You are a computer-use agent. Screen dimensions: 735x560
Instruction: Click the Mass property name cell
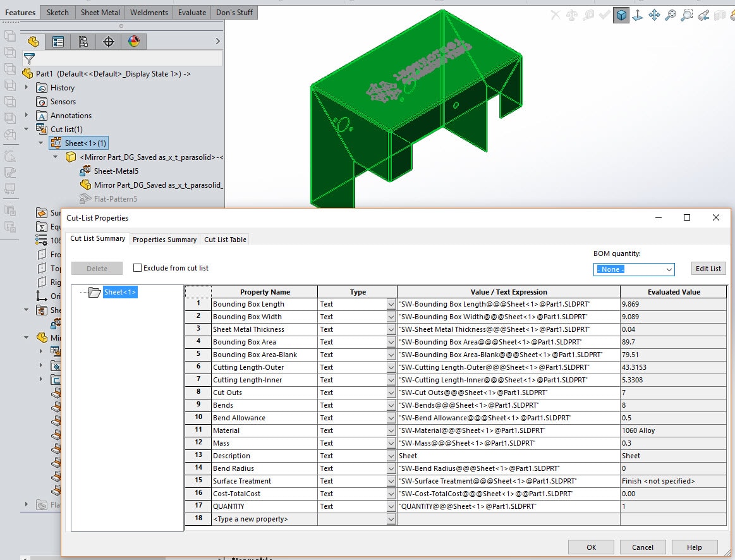pos(264,443)
